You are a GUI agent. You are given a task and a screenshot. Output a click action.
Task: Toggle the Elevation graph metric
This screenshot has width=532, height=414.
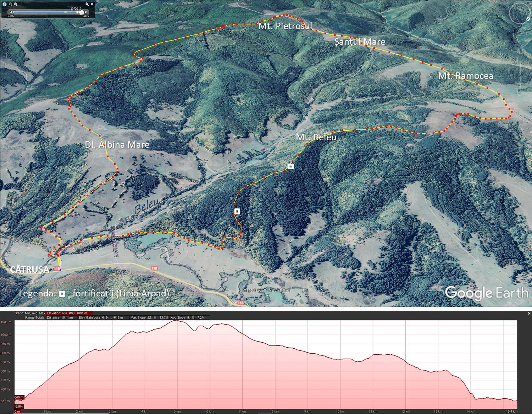coord(69,313)
